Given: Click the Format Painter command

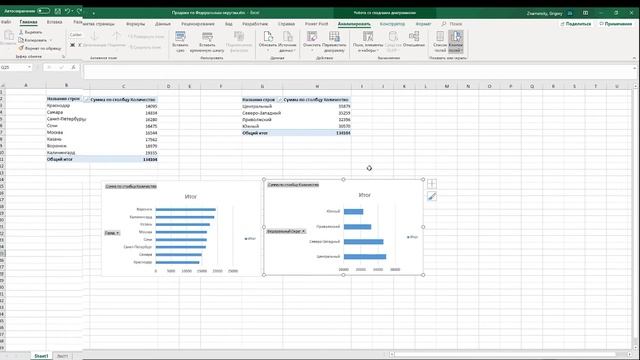Looking at the screenshot, I should [x=40, y=48].
